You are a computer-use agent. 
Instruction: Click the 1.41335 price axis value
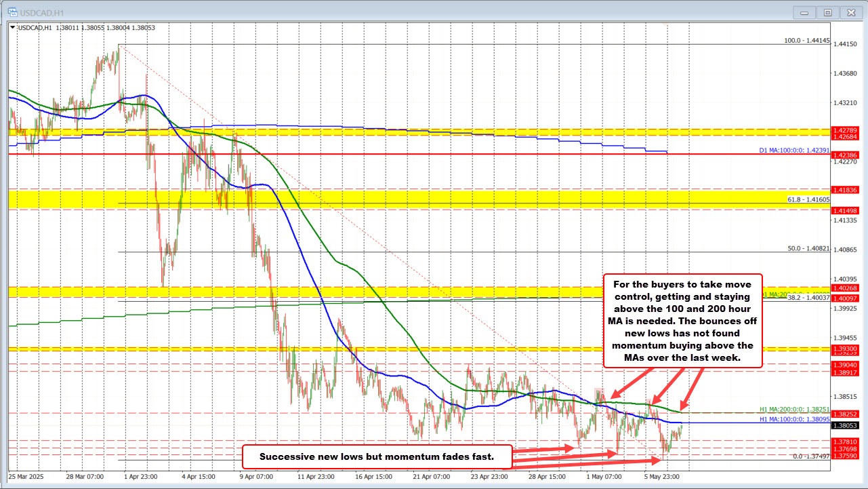[x=846, y=220]
